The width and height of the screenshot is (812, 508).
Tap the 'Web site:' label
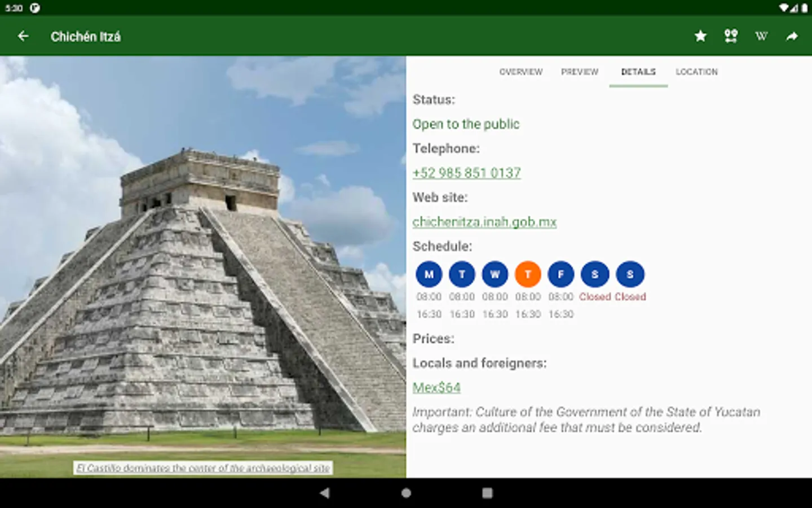pos(440,198)
